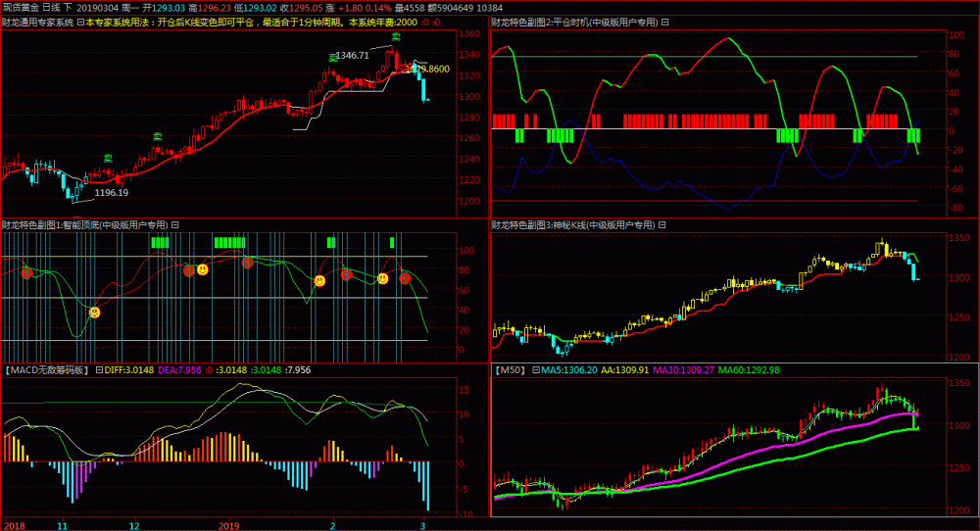Image resolution: width=980 pixels, height=531 pixels.
Task: Collapse the MACD无敌筹码版 panel box icon
Action: pos(99,369)
